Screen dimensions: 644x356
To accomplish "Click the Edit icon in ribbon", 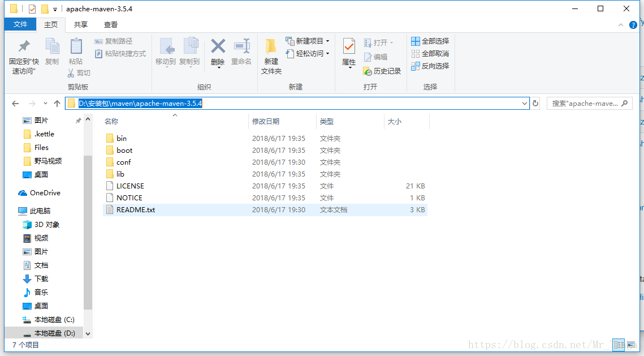I will [x=375, y=57].
